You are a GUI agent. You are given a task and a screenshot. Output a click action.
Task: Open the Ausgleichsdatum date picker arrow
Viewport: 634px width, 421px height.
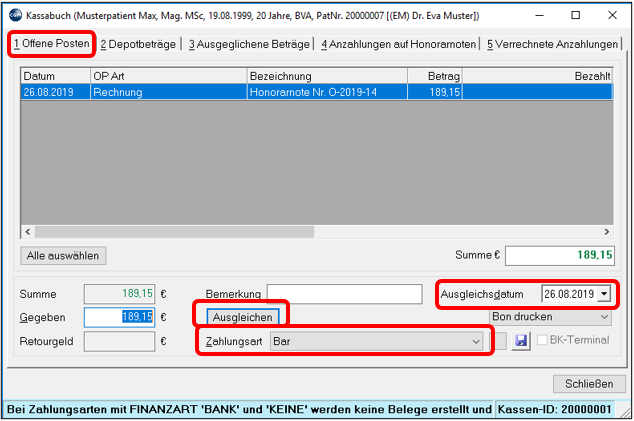click(x=604, y=294)
